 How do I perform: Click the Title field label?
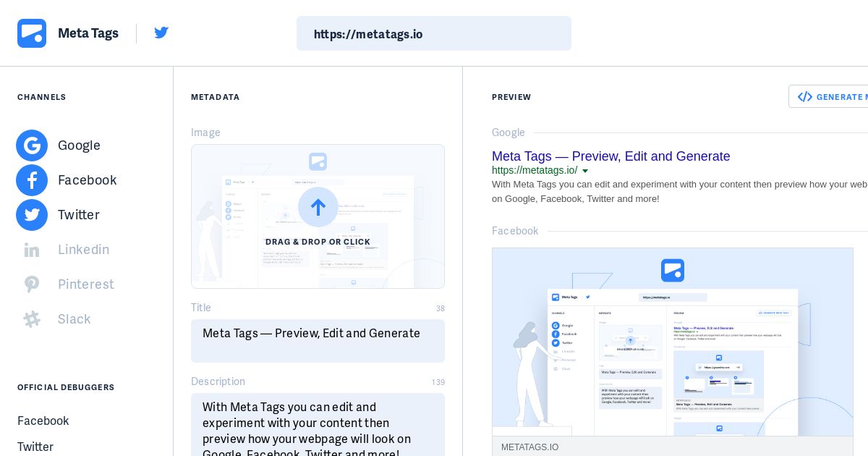click(x=201, y=308)
